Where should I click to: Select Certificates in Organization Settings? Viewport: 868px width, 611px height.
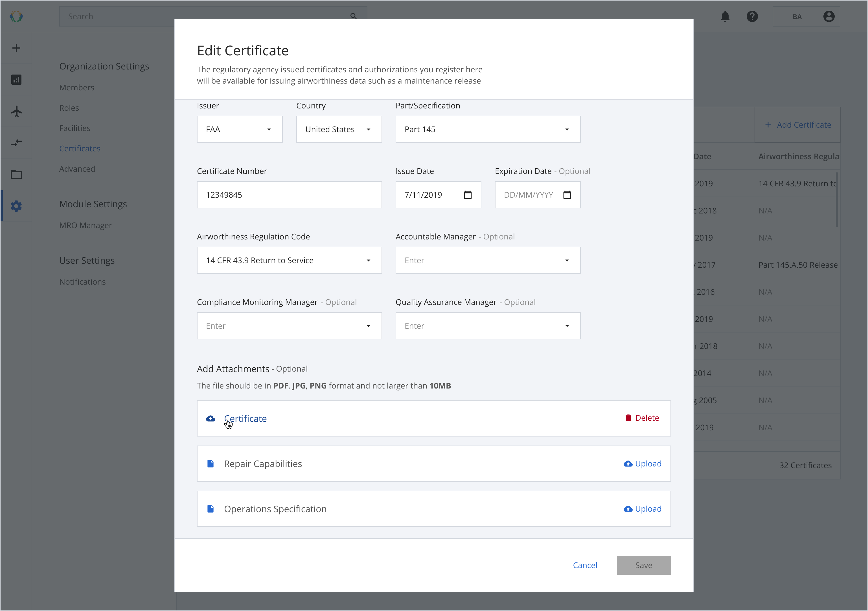(80, 149)
